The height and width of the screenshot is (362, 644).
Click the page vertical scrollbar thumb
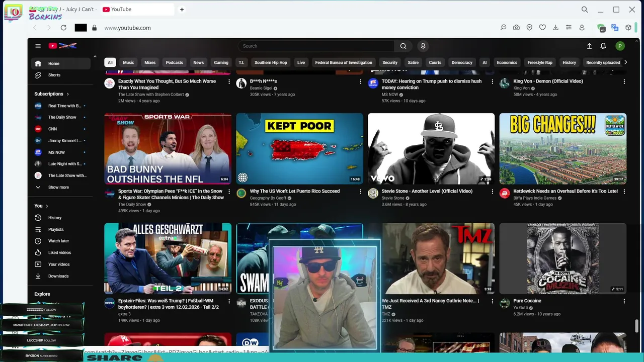[x=637, y=326]
